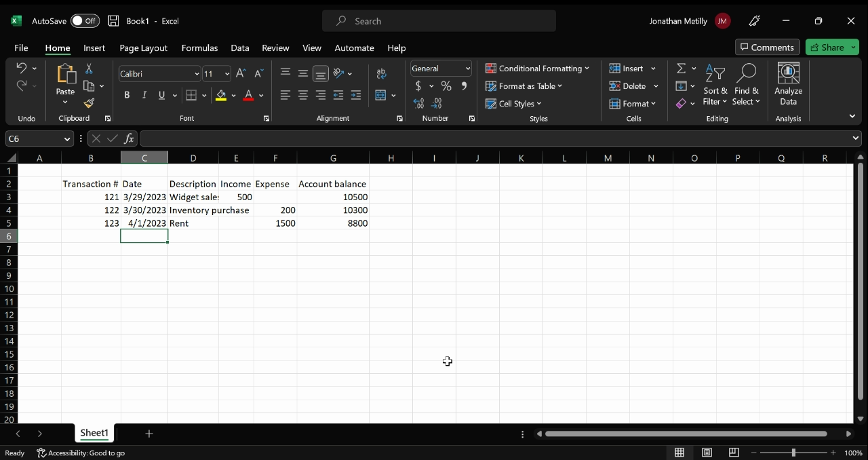Toggle Center alignment
Screen dimensions: 868x460
click(x=302, y=95)
